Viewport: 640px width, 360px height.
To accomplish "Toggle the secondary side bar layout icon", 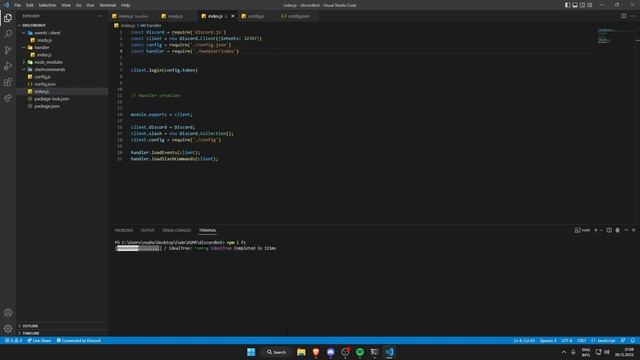I will (582, 5).
